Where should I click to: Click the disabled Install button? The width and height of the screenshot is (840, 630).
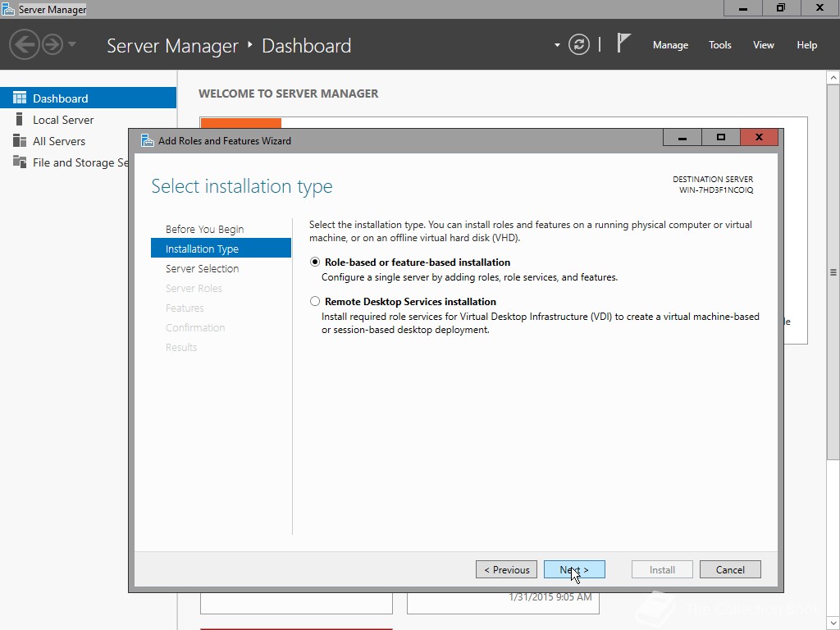coord(662,569)
